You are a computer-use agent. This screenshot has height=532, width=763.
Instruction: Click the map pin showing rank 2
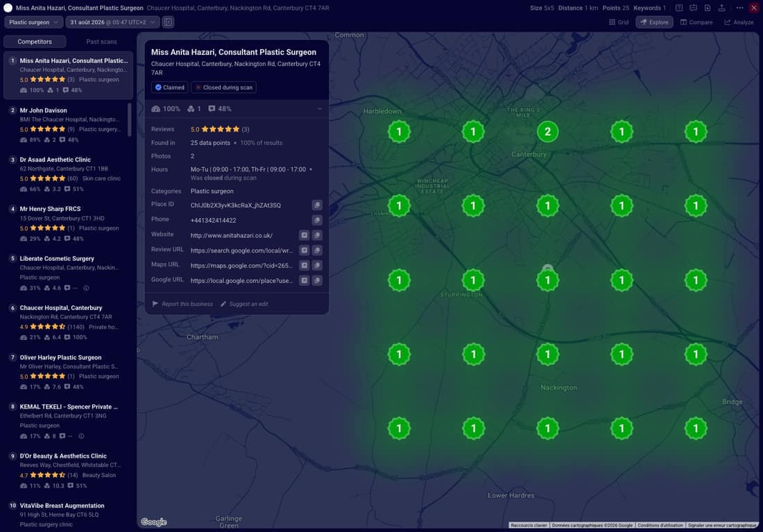(547, 131)
